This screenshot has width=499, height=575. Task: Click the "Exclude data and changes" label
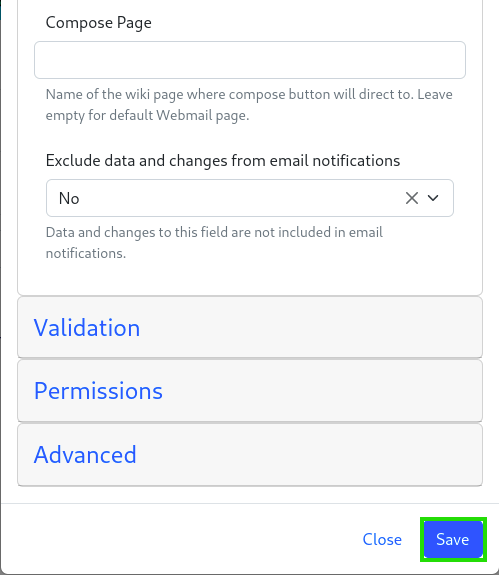223,161
